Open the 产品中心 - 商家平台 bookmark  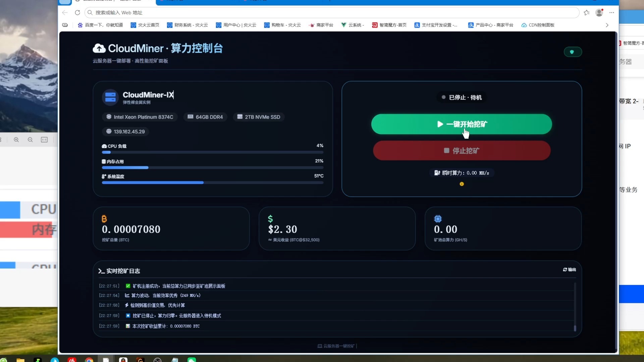491,25
